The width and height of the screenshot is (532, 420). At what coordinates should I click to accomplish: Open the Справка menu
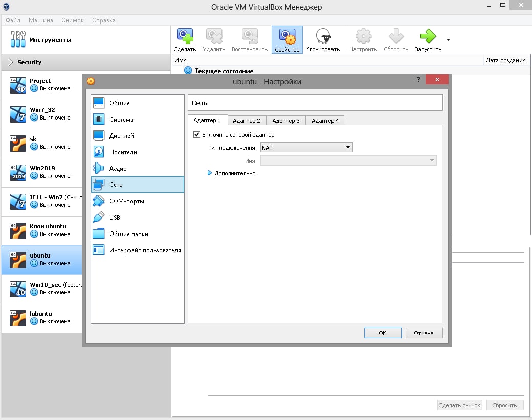(103, 20)
